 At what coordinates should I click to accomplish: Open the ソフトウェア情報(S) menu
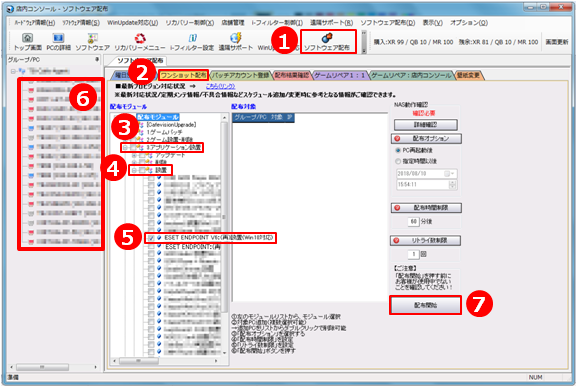tap(81, 23)
